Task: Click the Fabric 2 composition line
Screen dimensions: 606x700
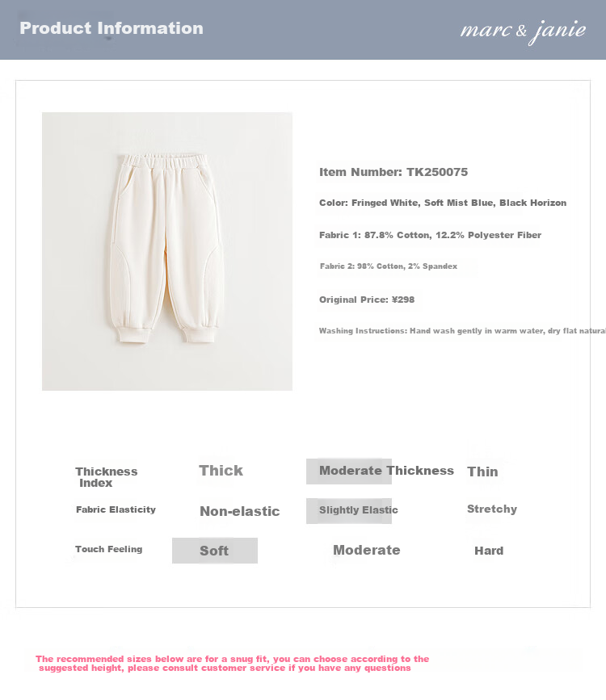Action: click(389, 266)
